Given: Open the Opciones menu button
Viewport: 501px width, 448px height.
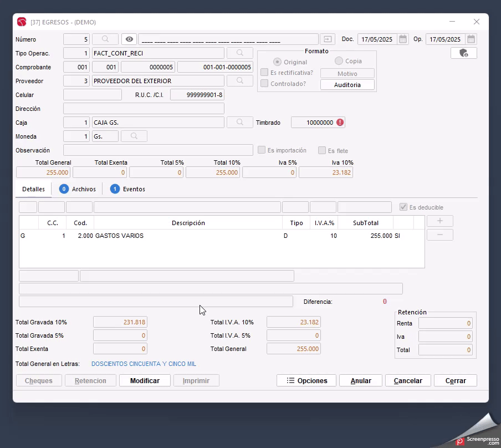Looking at the screenshot, I should 306,381.
